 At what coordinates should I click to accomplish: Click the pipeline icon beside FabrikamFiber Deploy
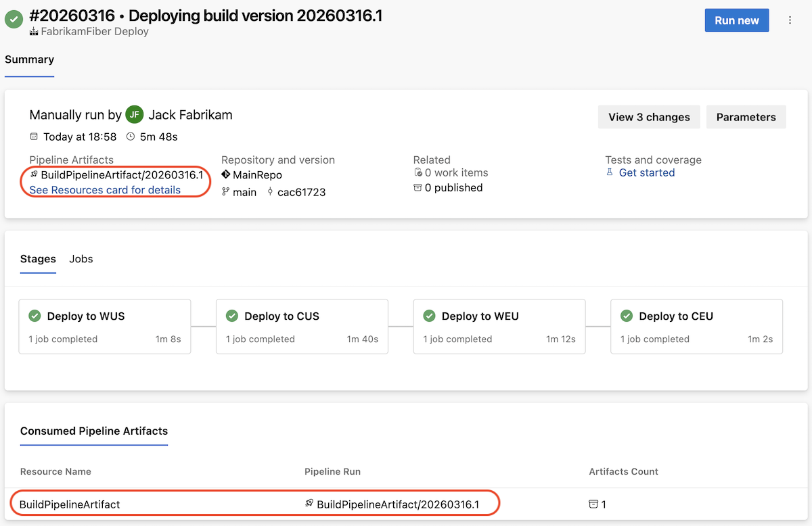[34, 32]
